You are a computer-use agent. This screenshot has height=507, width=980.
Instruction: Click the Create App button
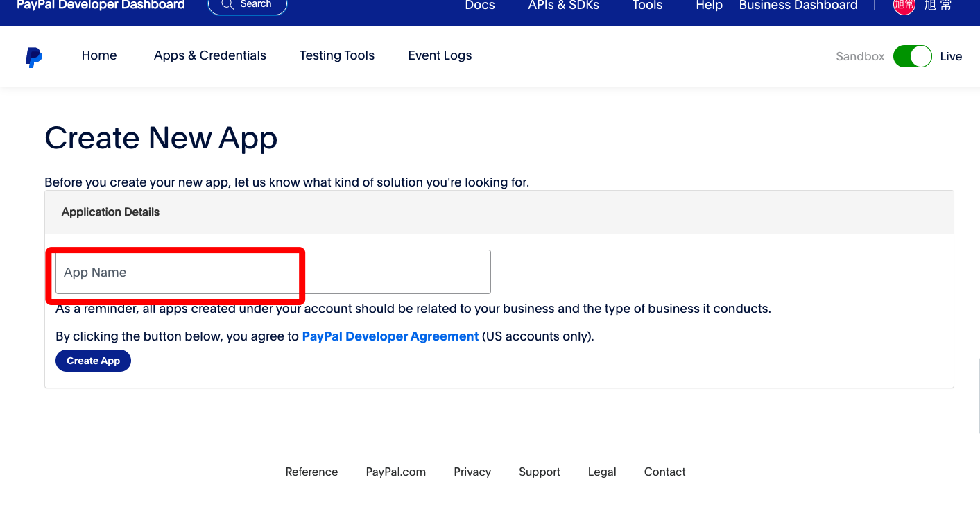[x=93, y=361]
